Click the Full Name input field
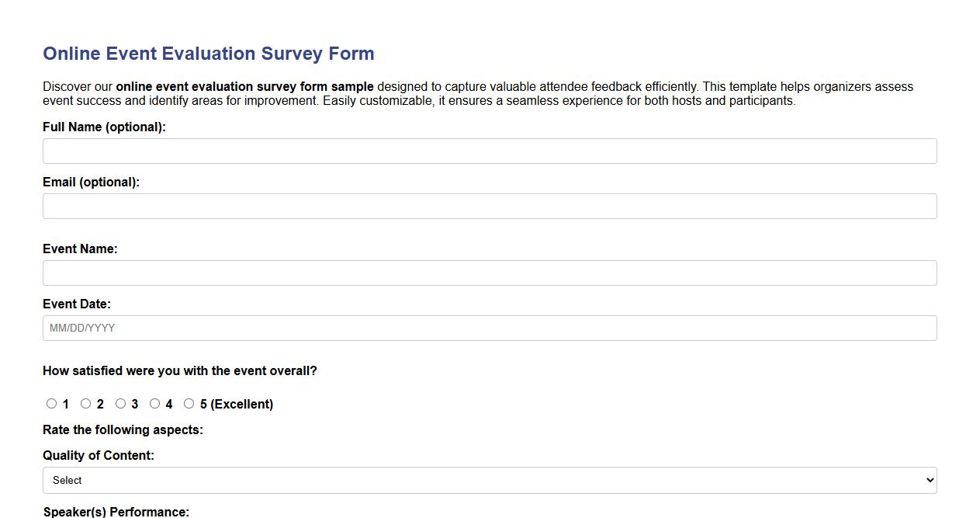 489,151
